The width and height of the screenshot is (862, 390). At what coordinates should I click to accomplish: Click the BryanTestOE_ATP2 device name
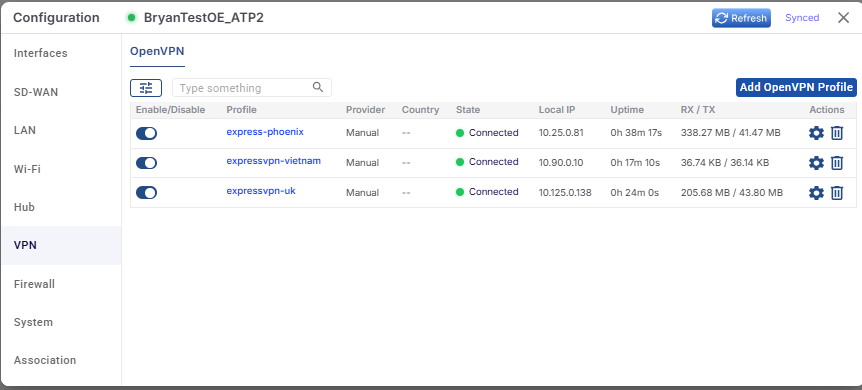(203, 18)
